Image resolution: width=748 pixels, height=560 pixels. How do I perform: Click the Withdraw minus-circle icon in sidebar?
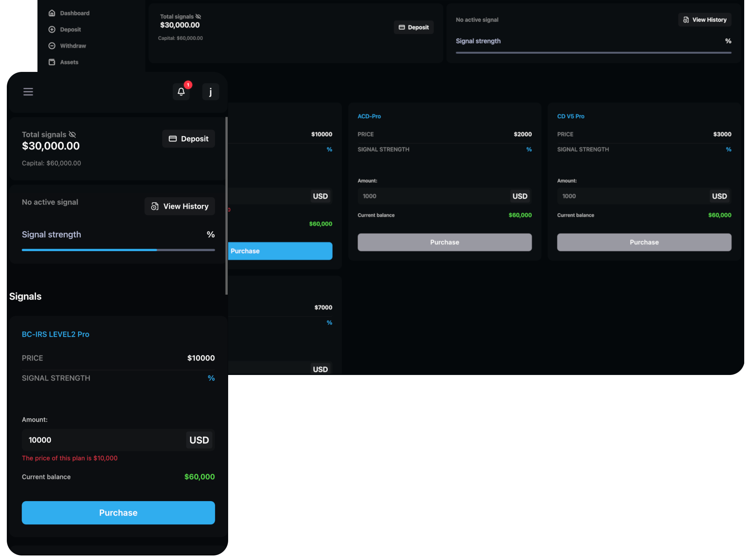[52, 46]
